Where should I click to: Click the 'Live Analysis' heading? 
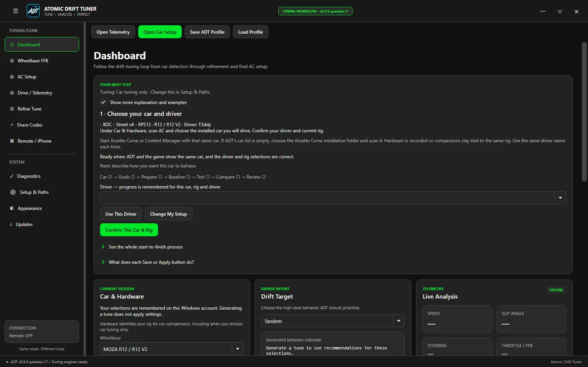click(x=440, y=297)
